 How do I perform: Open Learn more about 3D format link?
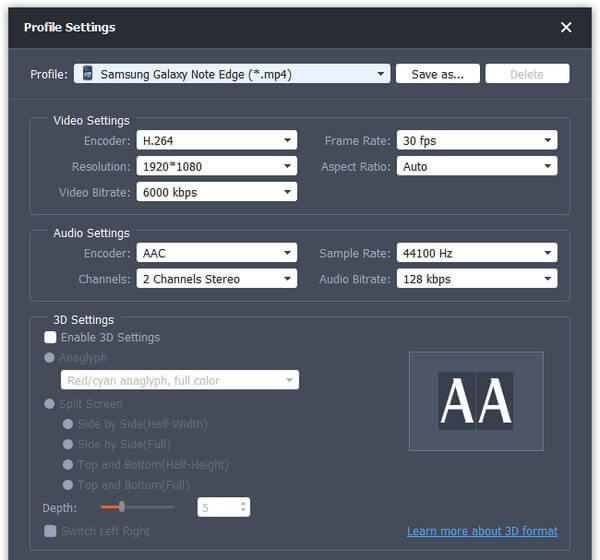pos(482,531)
